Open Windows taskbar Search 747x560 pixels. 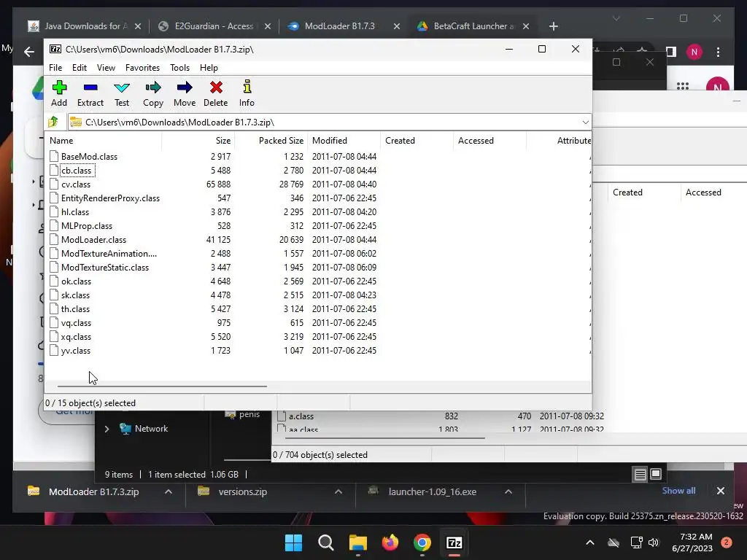[x=326, y=542]
